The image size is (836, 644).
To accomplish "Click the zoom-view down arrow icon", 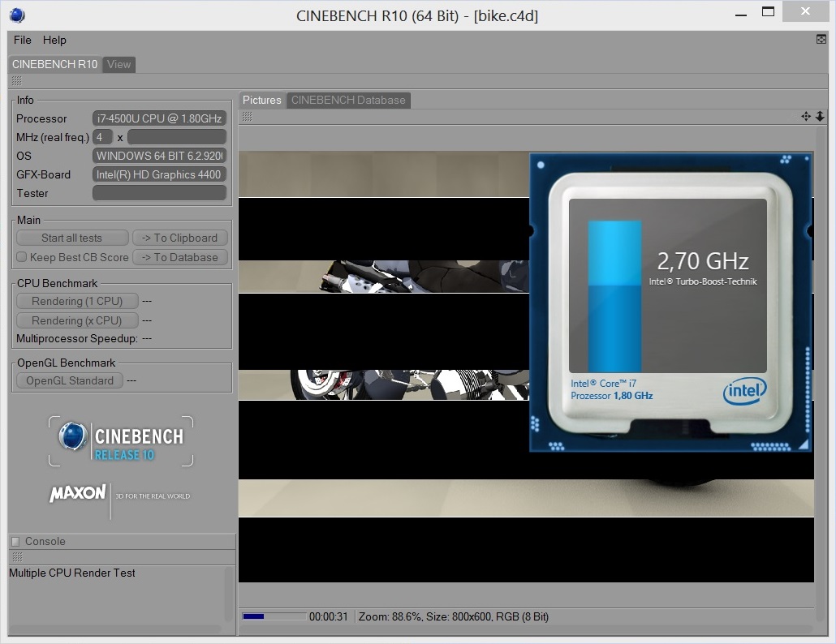I will pos(820,116).
